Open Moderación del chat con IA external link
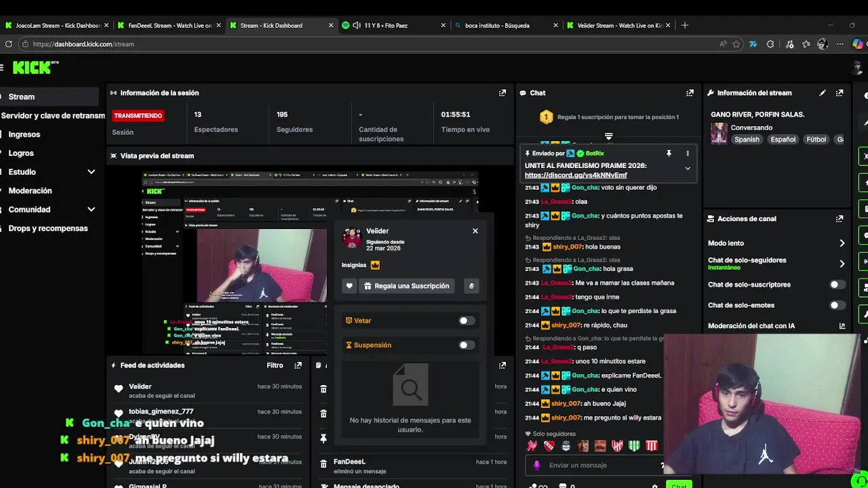 tap(842, 326)
